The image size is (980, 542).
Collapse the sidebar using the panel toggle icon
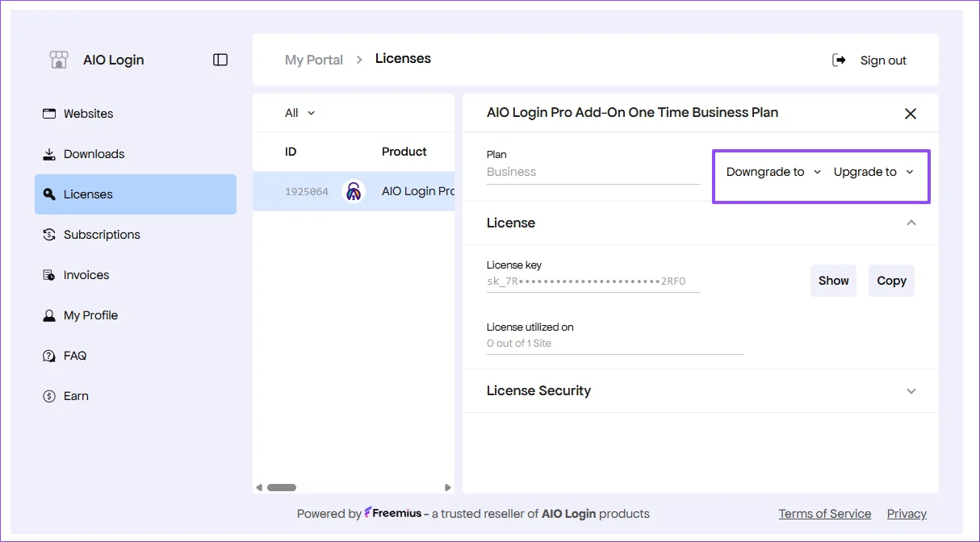(x=220, y=60)
